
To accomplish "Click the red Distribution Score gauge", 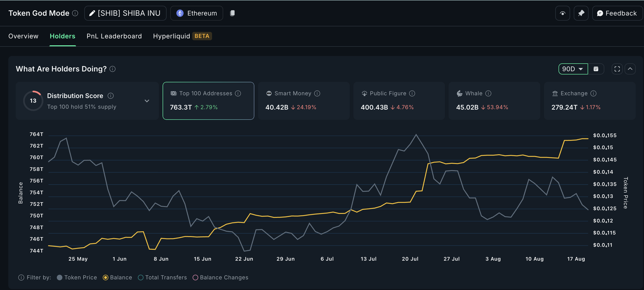I will point(33,101).
